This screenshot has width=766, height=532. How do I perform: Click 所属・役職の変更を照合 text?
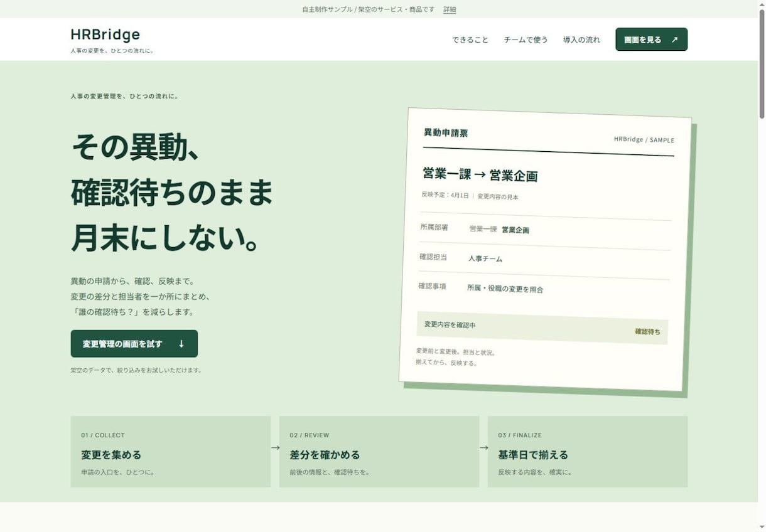(x=505, y=289)
